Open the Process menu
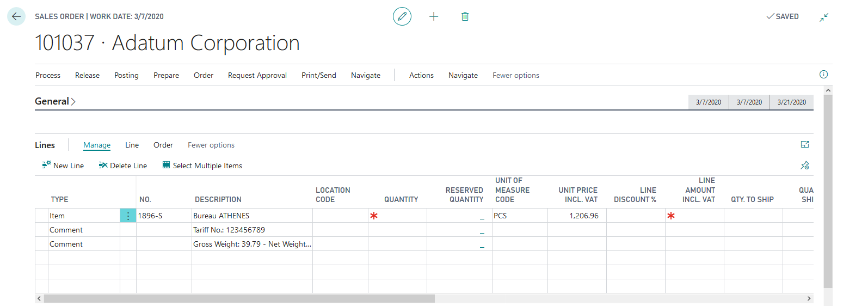Screen dimensions: 868x306 [x=48, y=75]
